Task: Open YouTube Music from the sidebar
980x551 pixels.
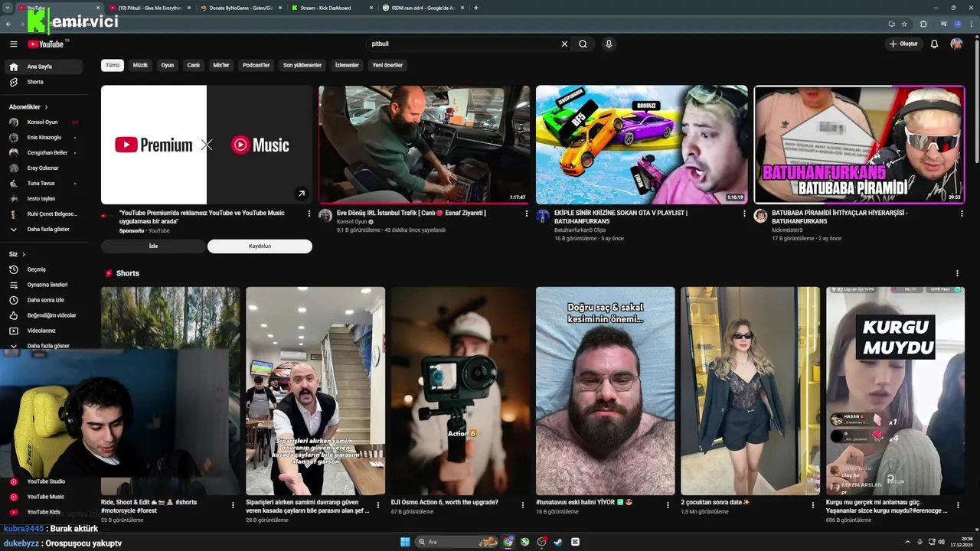Action: (x=43, y=497)
